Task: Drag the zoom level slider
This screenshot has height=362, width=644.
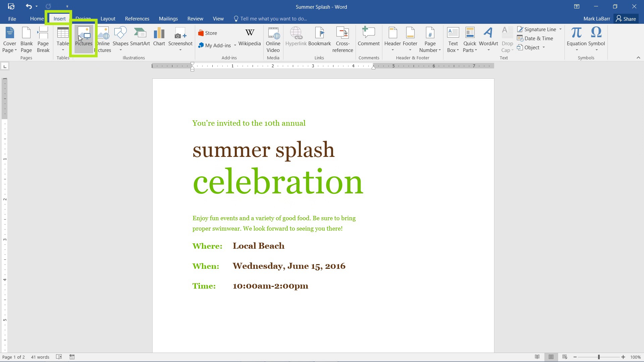Action: [x=600, y=357]
